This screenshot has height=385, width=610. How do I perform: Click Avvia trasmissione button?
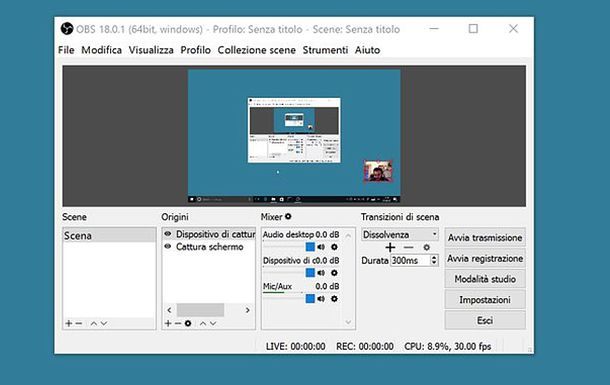click(485, 237)
